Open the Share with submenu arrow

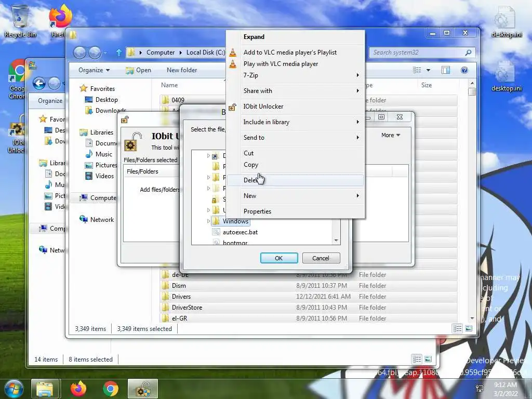357,90
